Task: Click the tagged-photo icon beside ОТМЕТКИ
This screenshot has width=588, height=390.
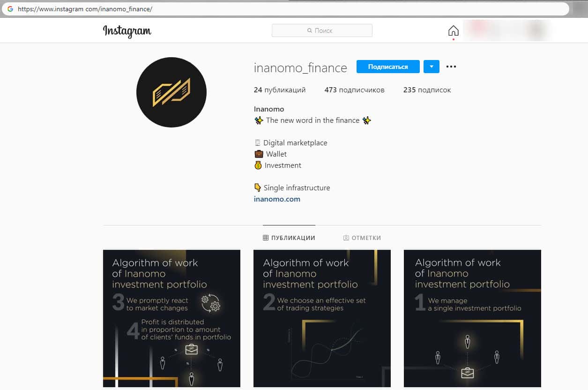Action: tap(346, 238)
